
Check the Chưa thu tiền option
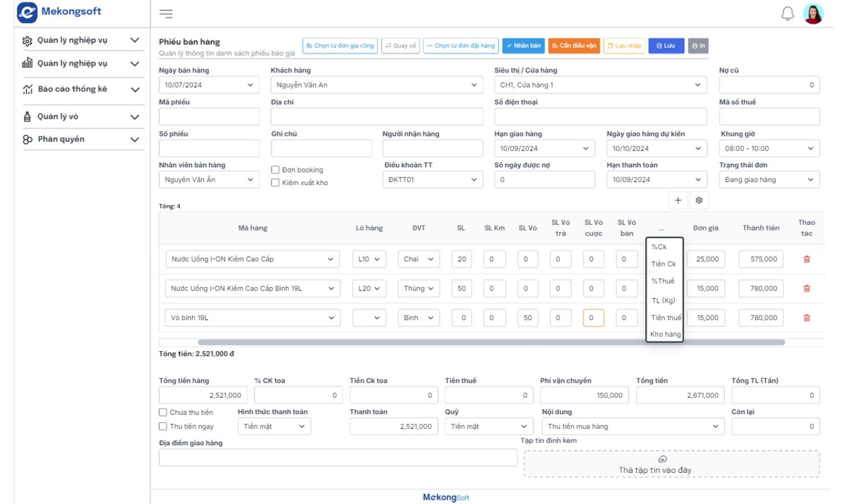point(163,412)
